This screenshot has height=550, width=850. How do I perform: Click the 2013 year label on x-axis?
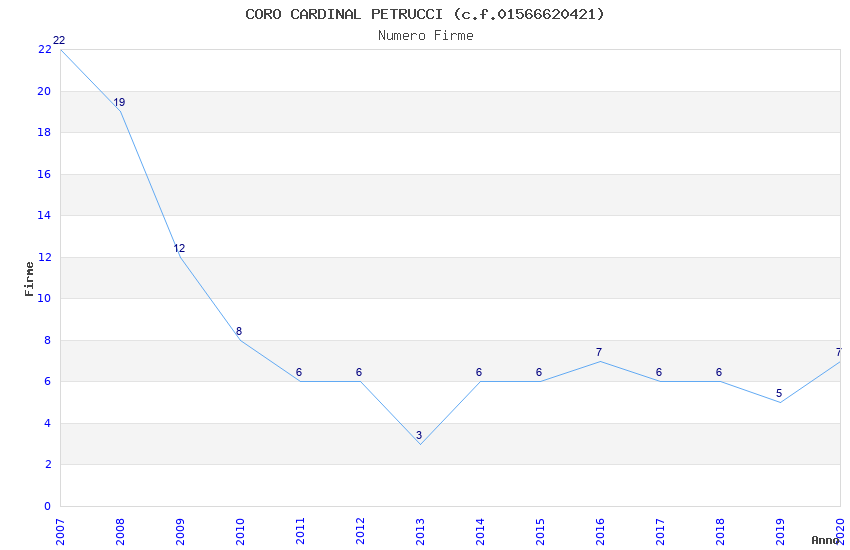tap(420, 530)
